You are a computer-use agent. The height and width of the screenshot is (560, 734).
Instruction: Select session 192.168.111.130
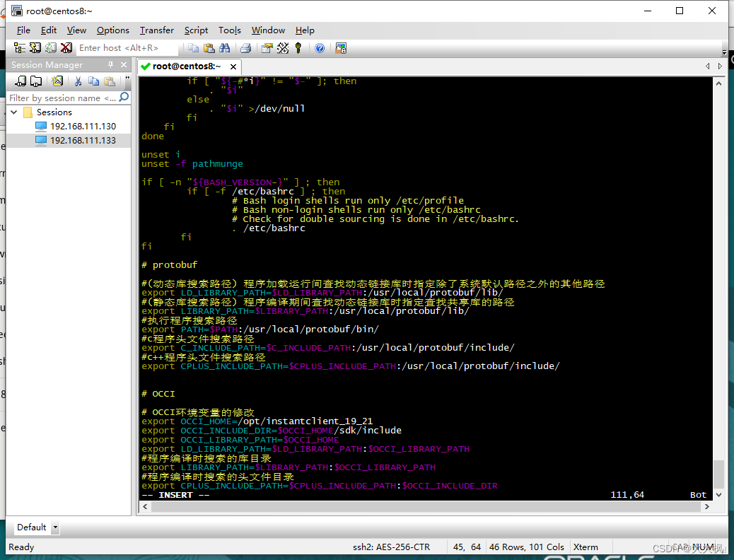(x=83, y=126)
